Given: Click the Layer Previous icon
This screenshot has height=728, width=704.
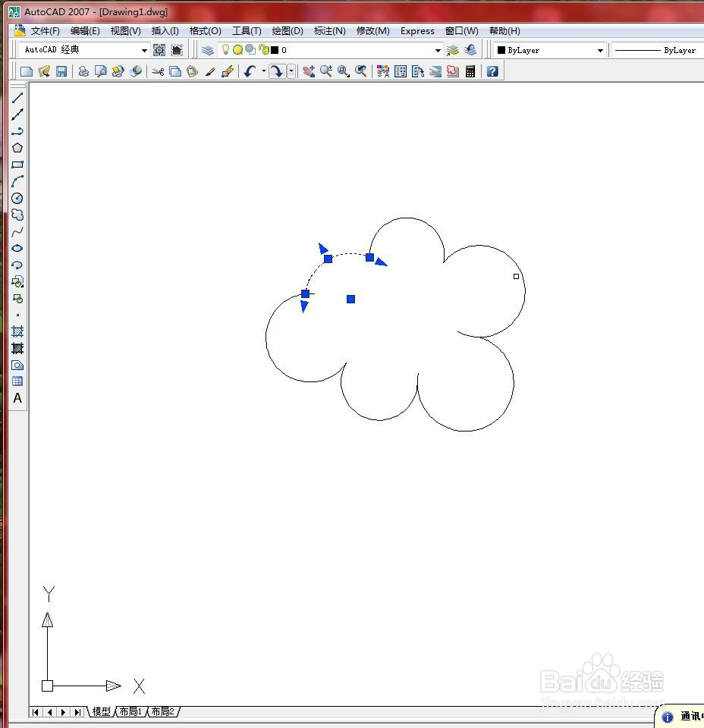Looking at the screenshot, I should point(470,50).
